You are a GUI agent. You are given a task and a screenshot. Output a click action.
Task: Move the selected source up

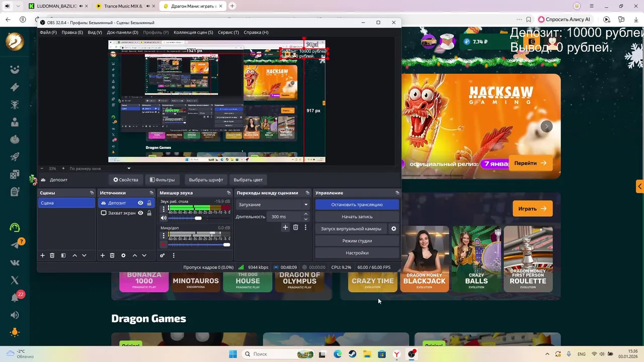(x=134, y=255)
